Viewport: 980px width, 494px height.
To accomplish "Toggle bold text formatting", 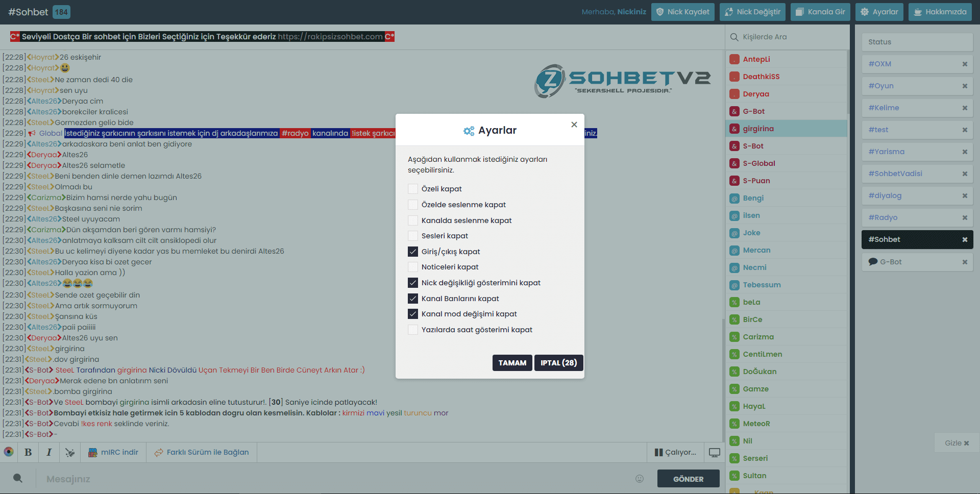I will coord(28,452).
